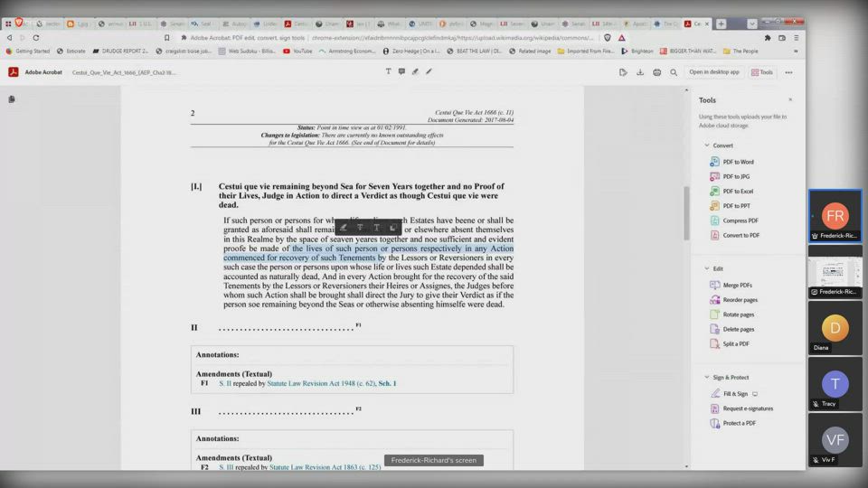Toggle the Tools panel button
This screenshot has height=488, width=868.
[761, 72]
